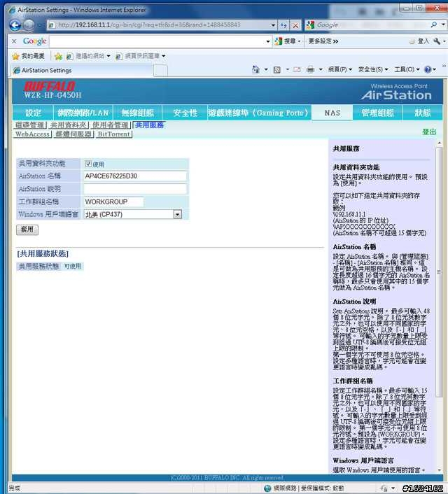This screenshot has width=448, height=494.
Task: Click the AirStation Settings browser tab
Action: 82,70
